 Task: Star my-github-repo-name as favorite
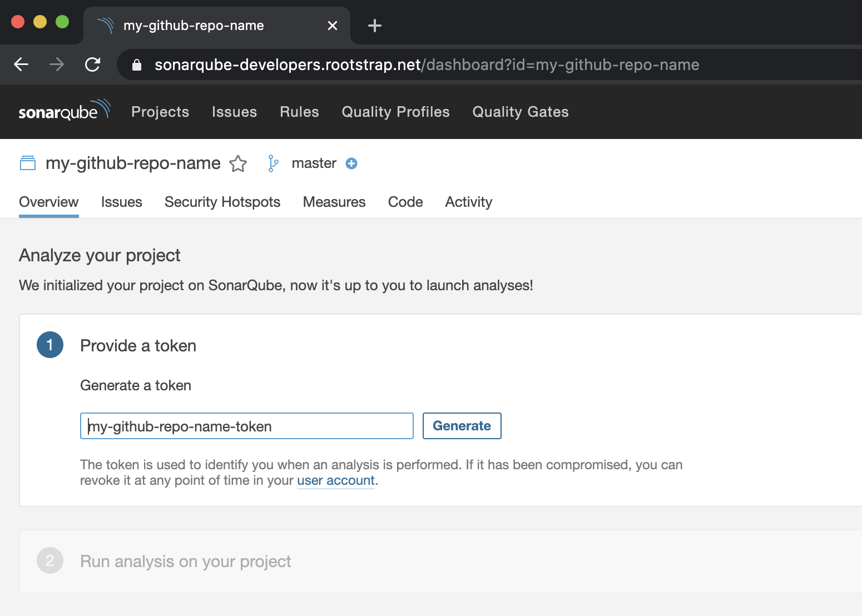point(238,163)
